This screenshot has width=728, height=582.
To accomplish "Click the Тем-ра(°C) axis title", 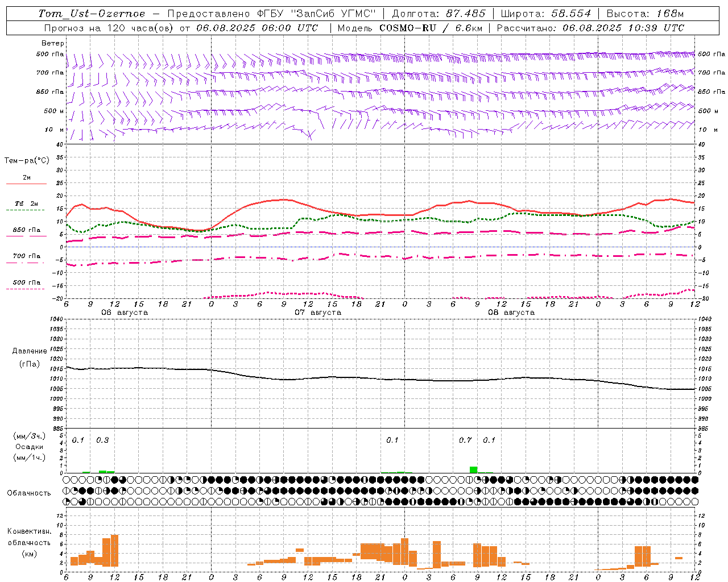I will tap(27, 161).
